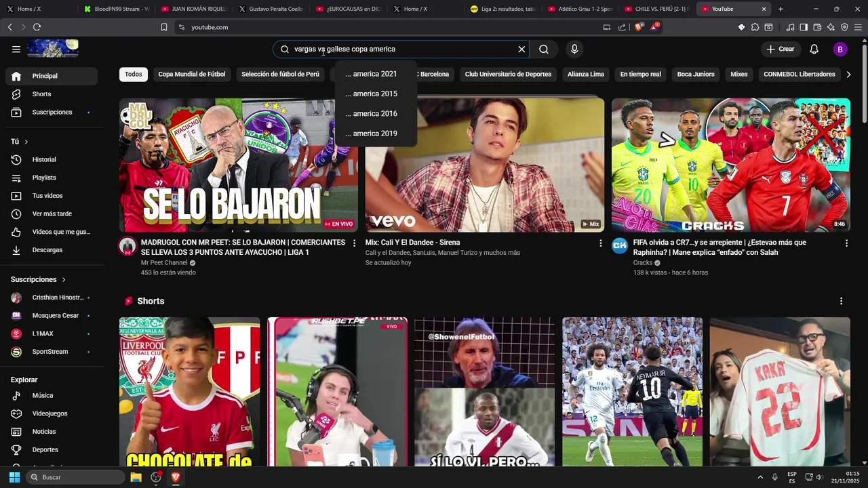Open Brave playlist music note icon

click(790, 27)
